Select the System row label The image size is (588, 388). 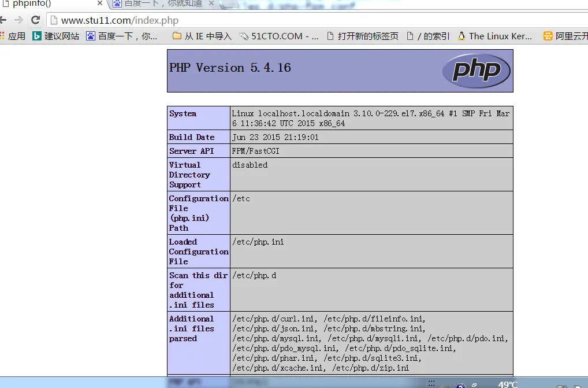click(183, 113)
